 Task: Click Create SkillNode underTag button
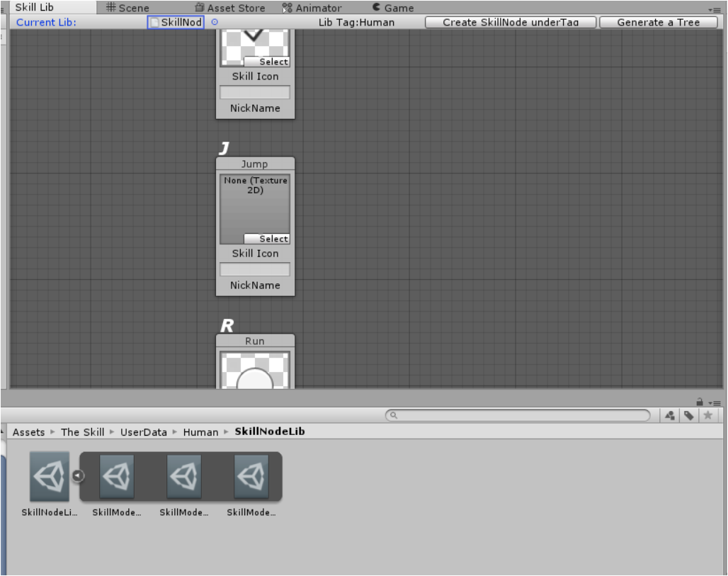click(511, 22)
